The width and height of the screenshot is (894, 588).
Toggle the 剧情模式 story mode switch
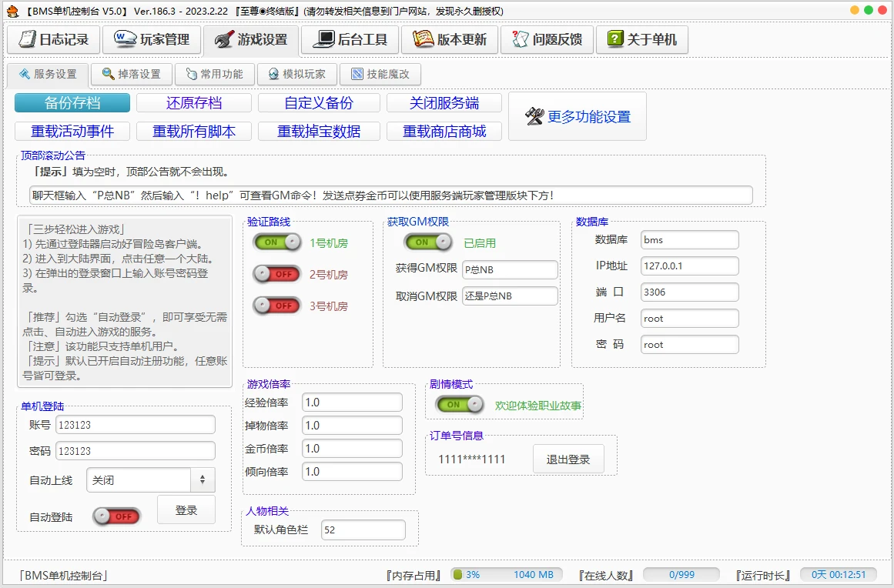[x=460, y=405]
